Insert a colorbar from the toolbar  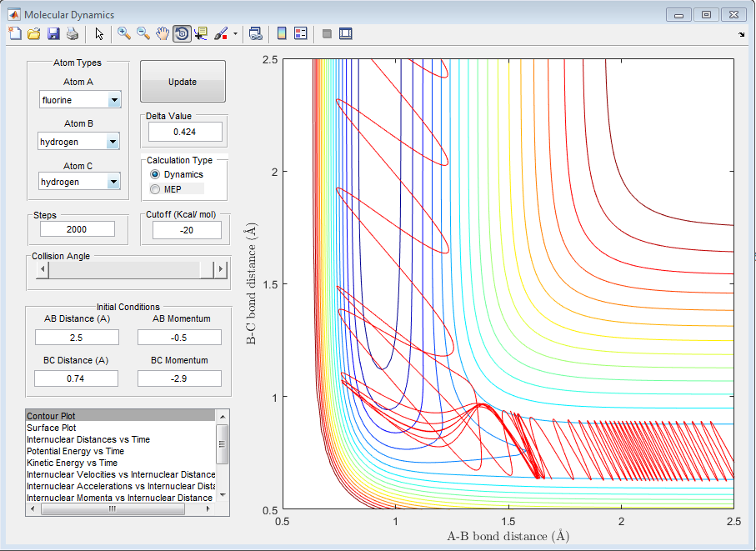click(282, 33)
